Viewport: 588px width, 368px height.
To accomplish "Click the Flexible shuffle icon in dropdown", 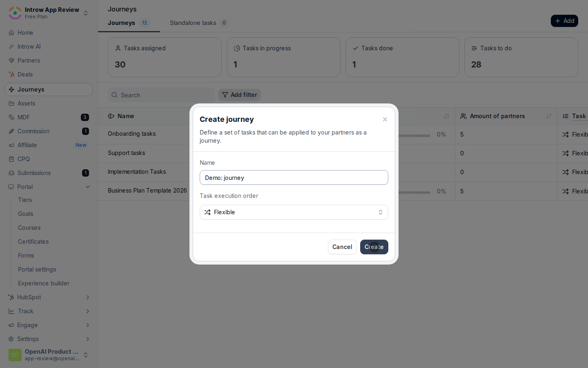I will (x=207, y=212).
